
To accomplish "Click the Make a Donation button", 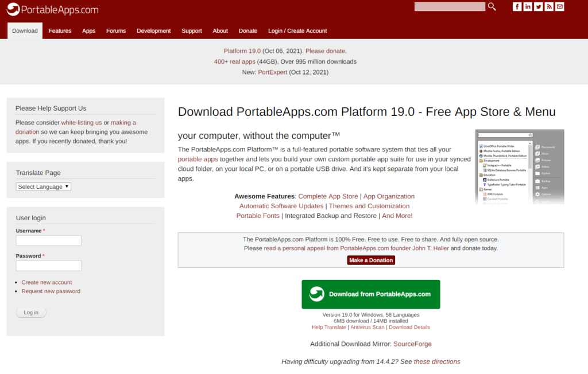I will tap(371, 260).
